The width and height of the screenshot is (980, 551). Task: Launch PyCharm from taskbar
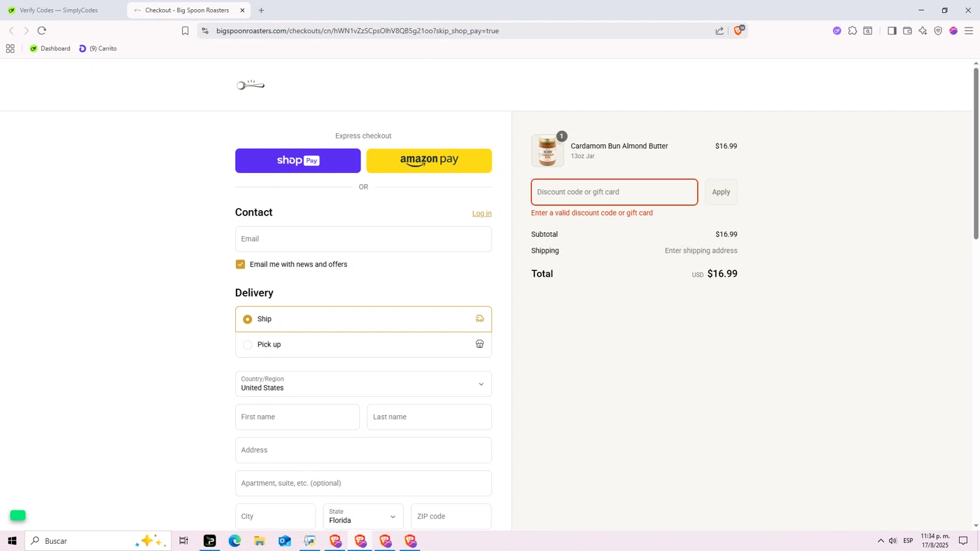point(210,541)
